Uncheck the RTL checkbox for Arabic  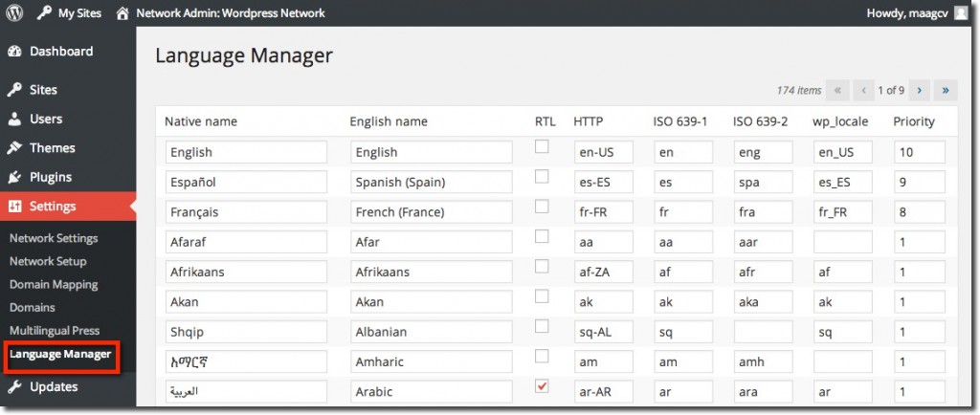542,386
